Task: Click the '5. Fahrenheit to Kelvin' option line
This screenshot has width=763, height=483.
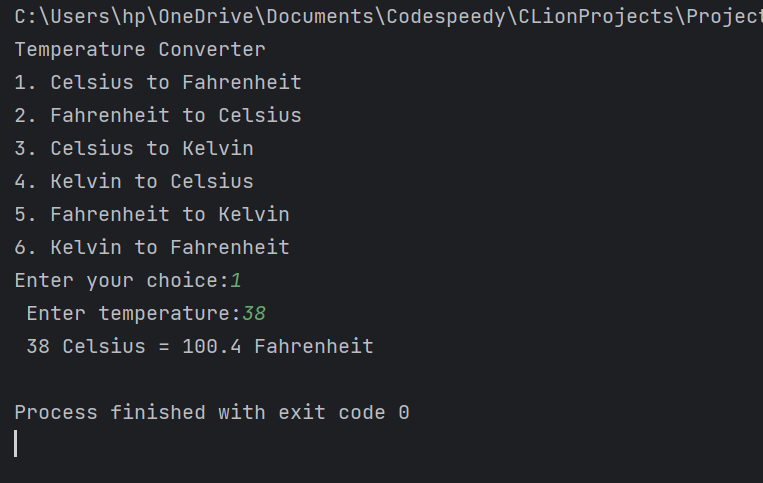Action: (x=152, y=215)
